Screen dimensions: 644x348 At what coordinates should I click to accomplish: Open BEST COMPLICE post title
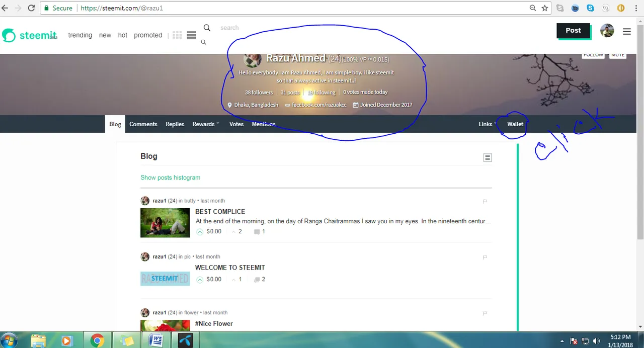coord(220,212)
